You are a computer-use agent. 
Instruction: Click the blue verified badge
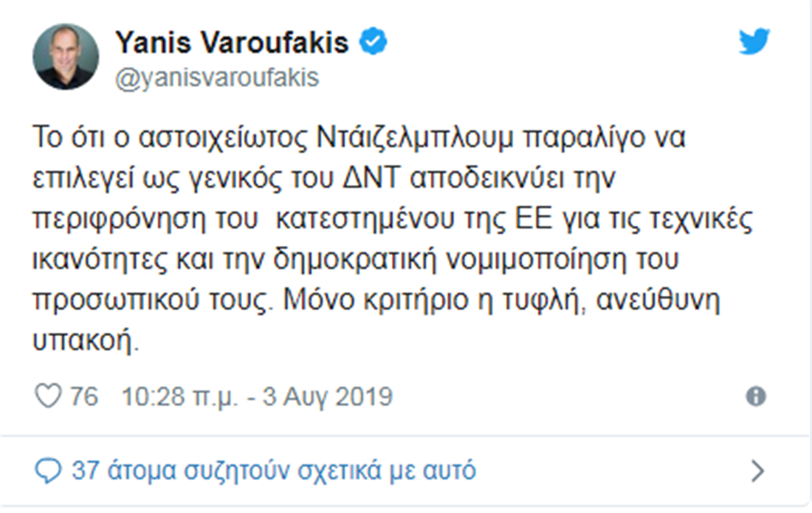click(x=372, y=43)
